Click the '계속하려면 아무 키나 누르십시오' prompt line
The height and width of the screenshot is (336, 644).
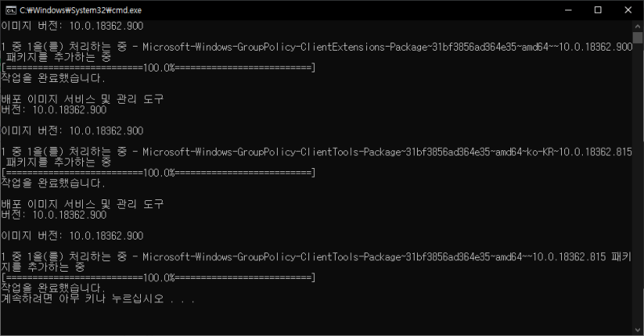(97, 299)
